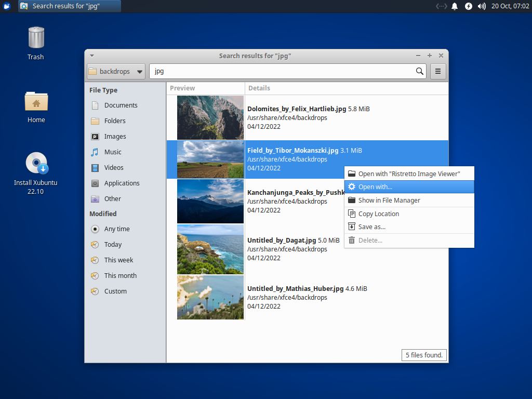This screenshot has width=532, height=399.
Task: Collapse the search window options arrow
Action: (91, 56)
